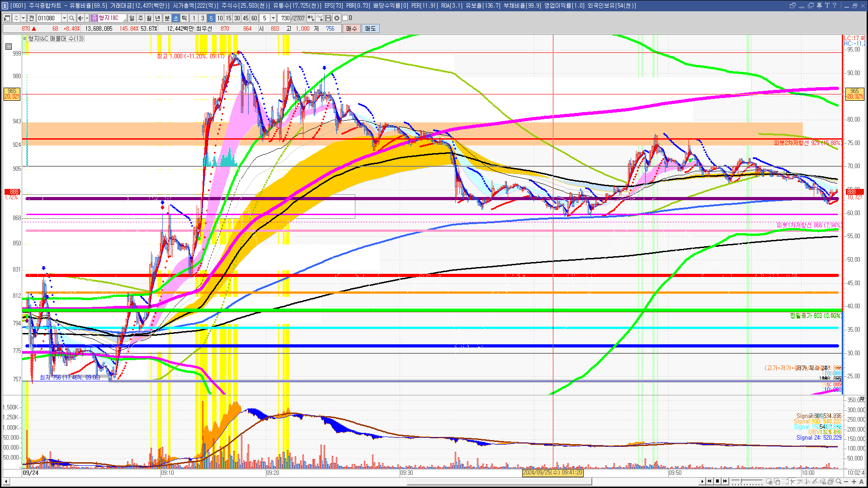Select the 일 (daily) period toggle
The width and height of the screenshot is (868, 488).
coord(132,18)
